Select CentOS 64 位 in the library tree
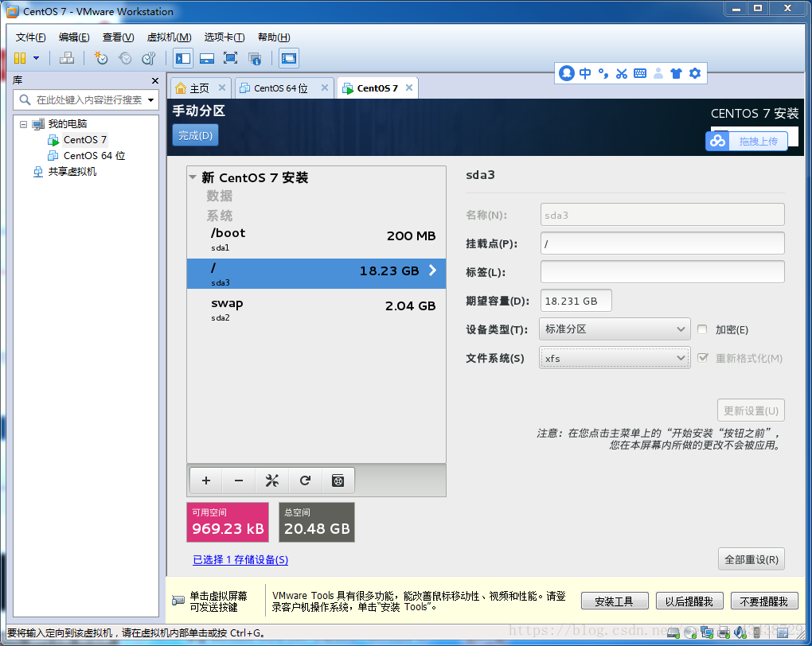This screenshot has width=812, height=646. pos(94,156)
